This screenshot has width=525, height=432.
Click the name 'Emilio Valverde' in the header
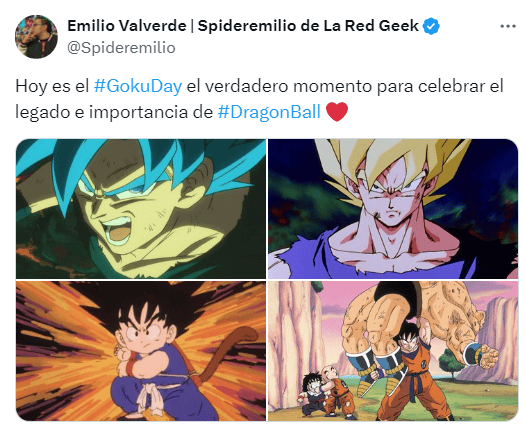pos(127,26)
